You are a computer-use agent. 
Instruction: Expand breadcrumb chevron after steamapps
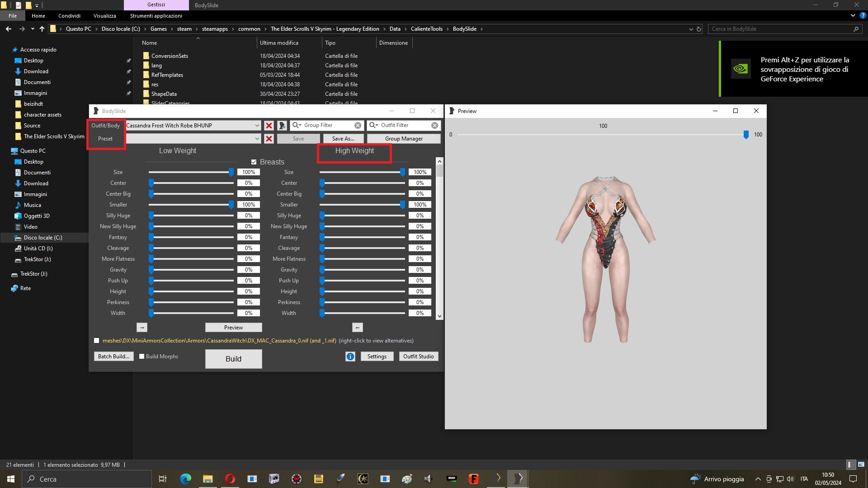(x=233, y=29)
